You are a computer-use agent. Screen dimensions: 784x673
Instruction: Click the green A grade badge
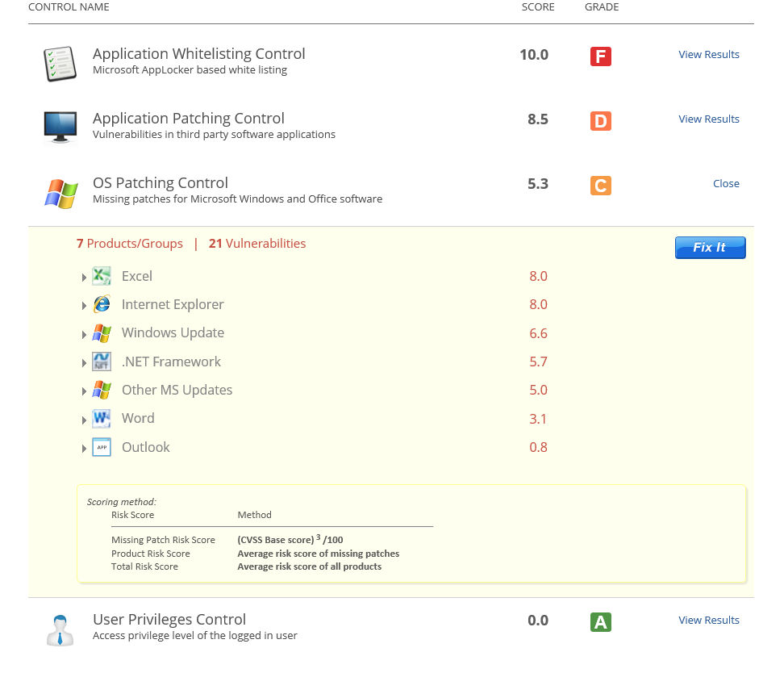click(x=600, y=622)
